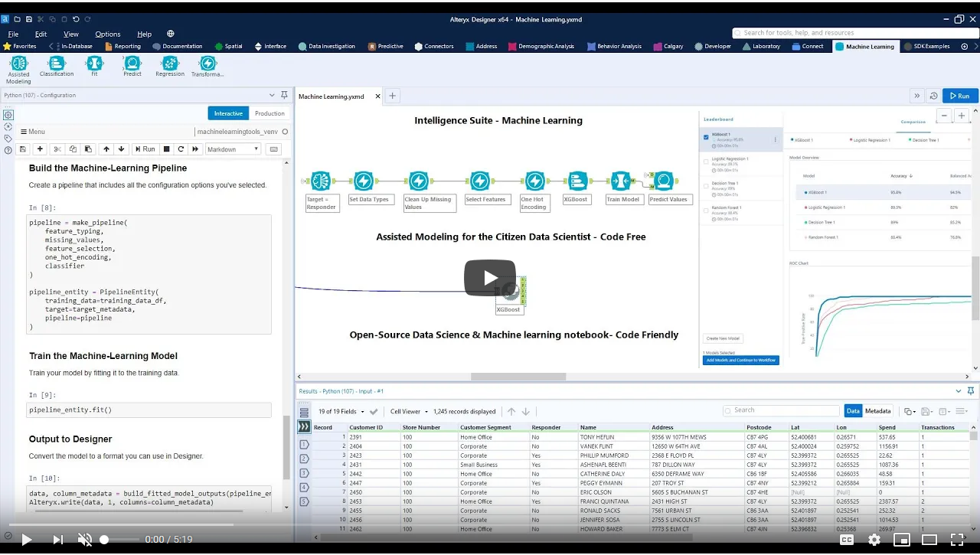
Task: Pin the Configuration panel
Action: coord(284,95)
